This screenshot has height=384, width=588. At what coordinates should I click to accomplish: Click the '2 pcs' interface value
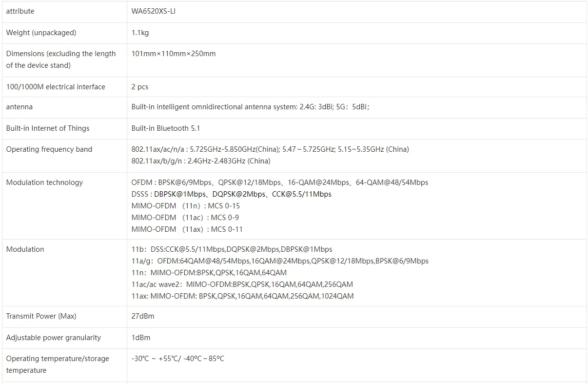[139, 87]
